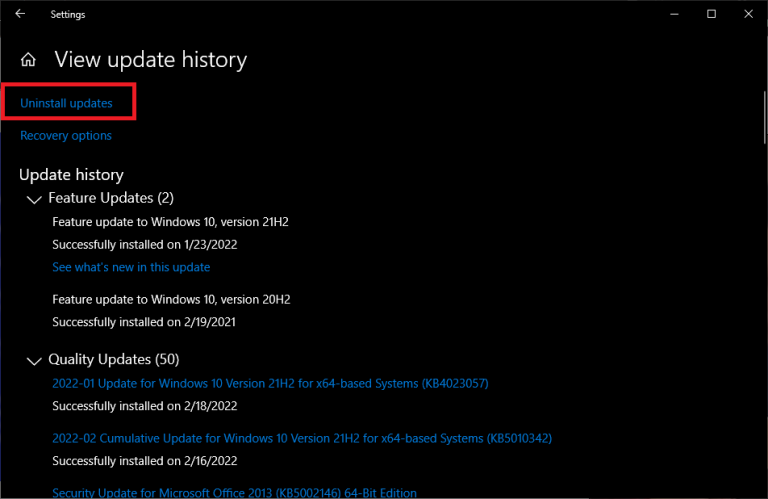
Task: Go back using the Settings back arrow
Action: point(20,14)
